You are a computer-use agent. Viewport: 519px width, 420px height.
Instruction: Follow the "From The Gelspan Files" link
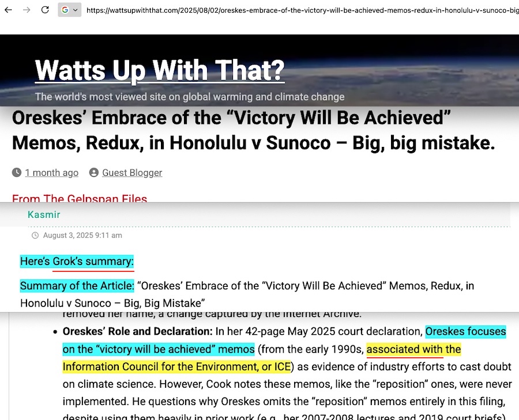tap(80, 199)
